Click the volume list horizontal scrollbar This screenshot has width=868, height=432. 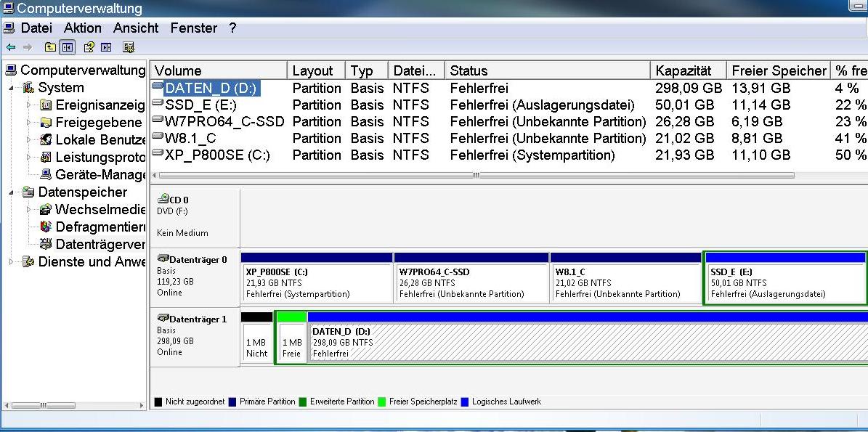point(476,176)
